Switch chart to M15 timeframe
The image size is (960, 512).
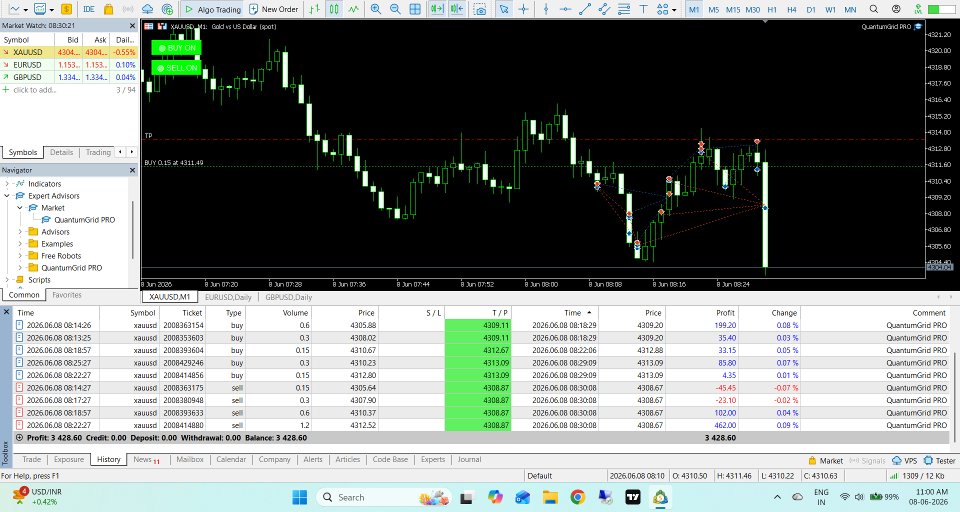coord(733,9)
